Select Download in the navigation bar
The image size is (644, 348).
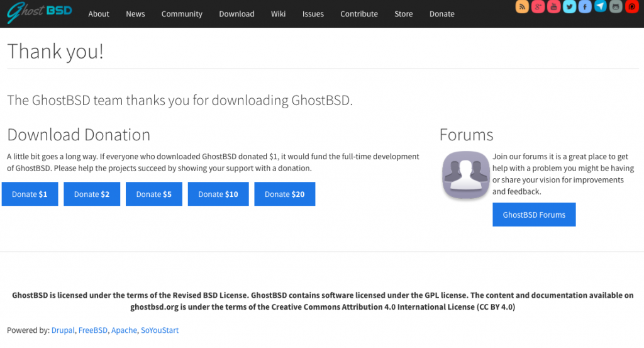236,14
